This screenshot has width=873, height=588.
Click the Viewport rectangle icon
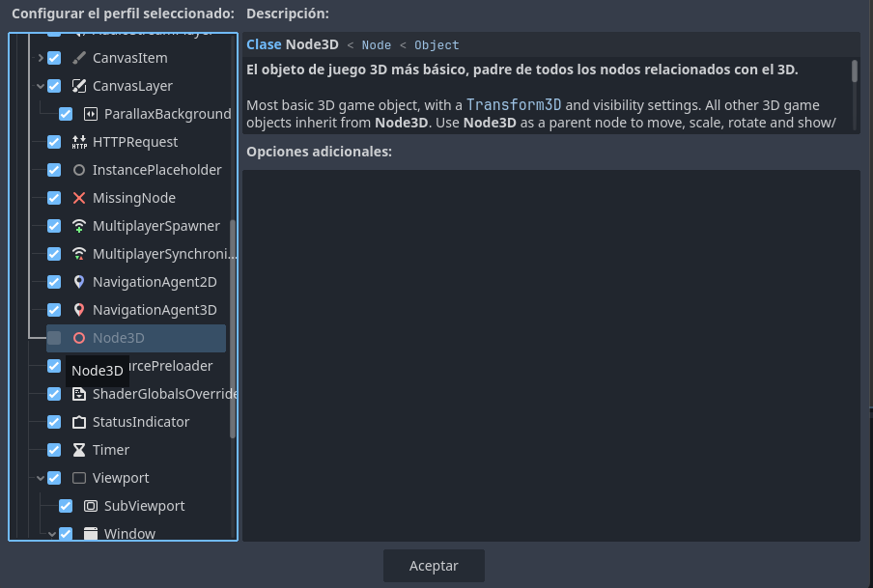[79, 478]
